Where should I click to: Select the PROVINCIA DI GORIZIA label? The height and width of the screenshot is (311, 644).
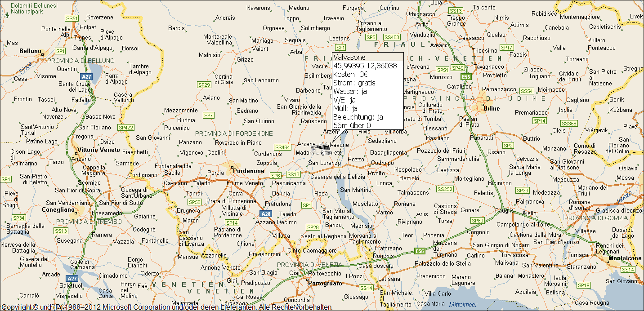[596, 218]
